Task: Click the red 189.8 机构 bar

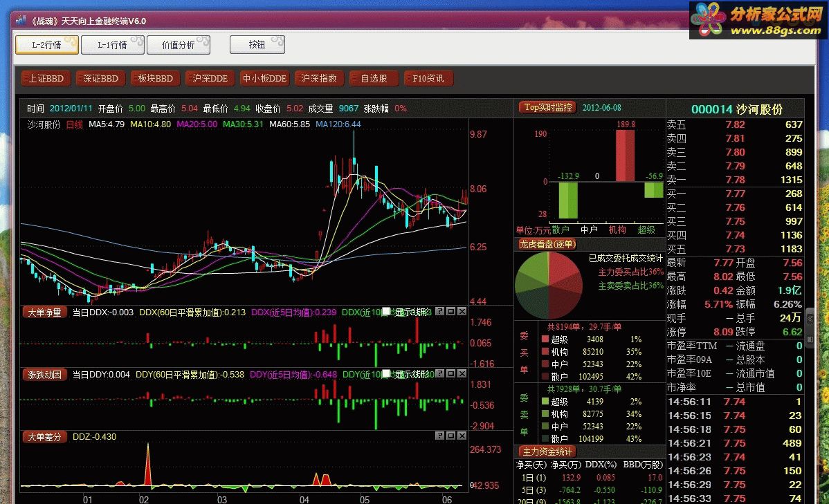Action: pos(625,156)
